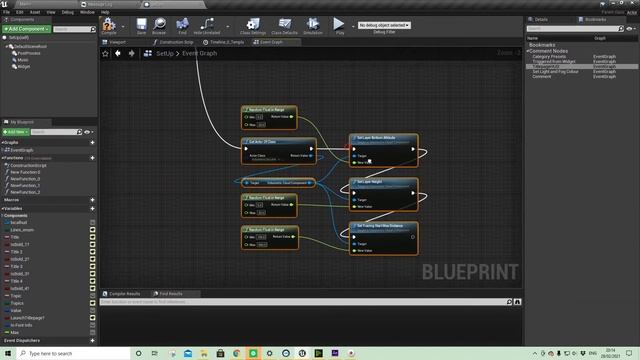
Task: Open Chrome from the taskbar
Action: click(x=236, y=353)
